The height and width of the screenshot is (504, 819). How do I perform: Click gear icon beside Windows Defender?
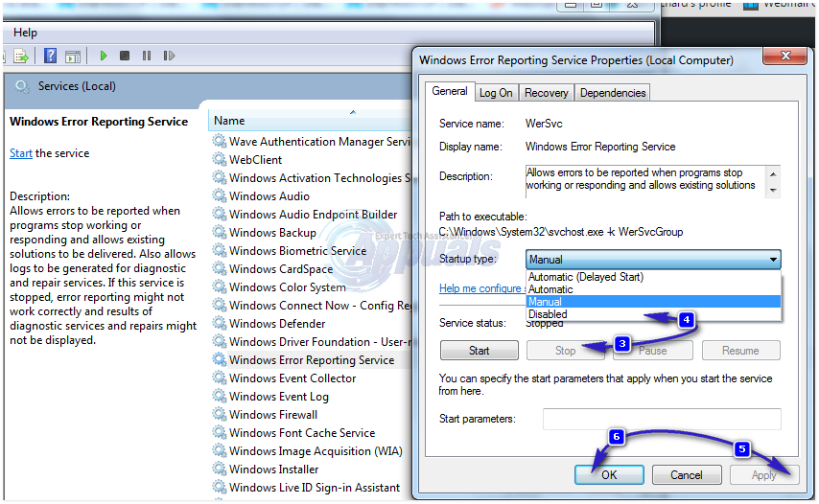pos(220,323)
